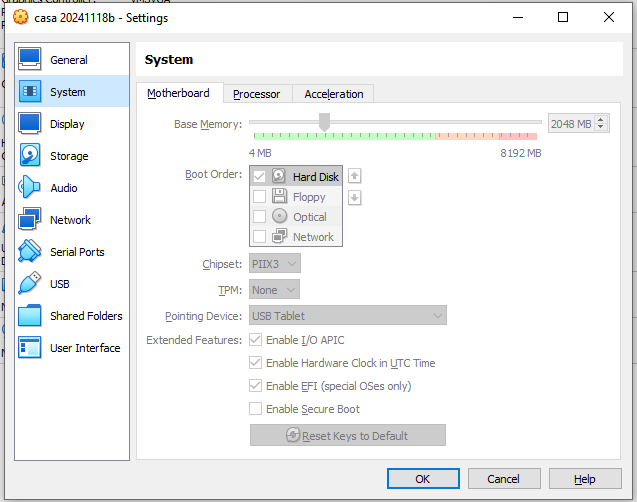Click the 2048 MB memory input field
The width and height of the screenshot is (637, 502).
click(571, 123)
